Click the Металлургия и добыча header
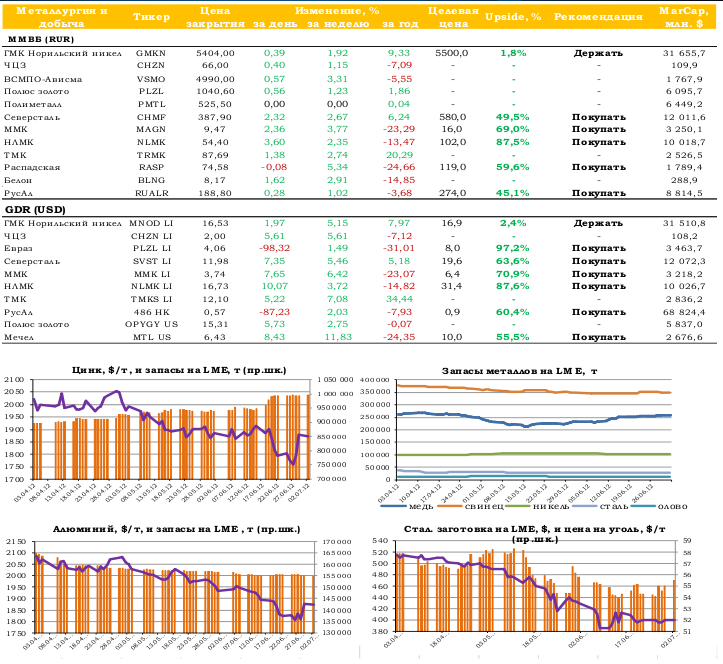Image resolution: width=723 pixels, height=664 pixels. [x=61, y=17]
